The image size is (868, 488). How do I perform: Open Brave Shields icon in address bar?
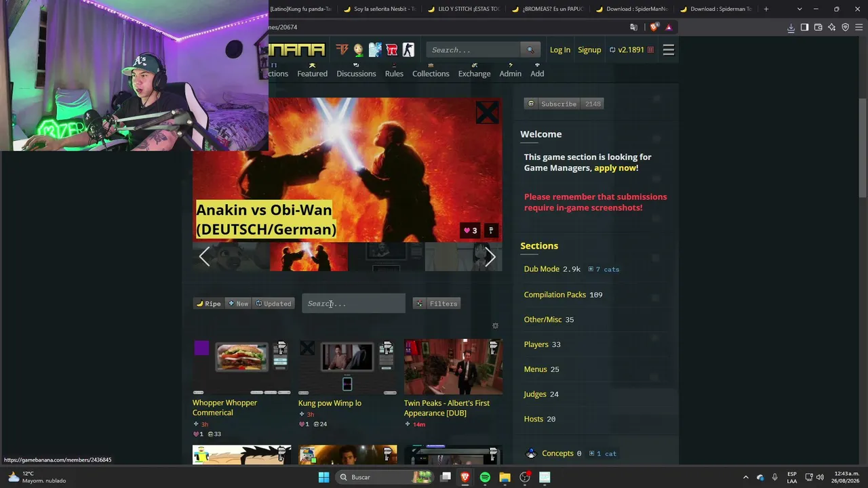[x=654, y=27]
